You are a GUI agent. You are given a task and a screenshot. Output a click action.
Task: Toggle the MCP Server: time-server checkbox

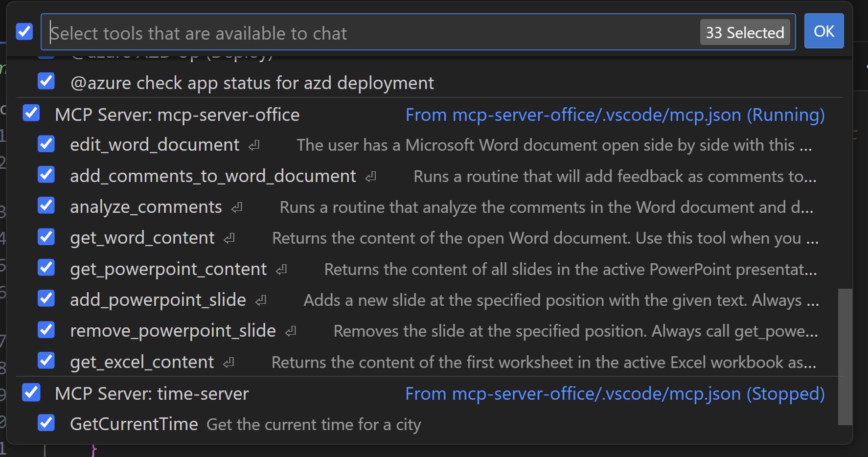coord(31,392)
